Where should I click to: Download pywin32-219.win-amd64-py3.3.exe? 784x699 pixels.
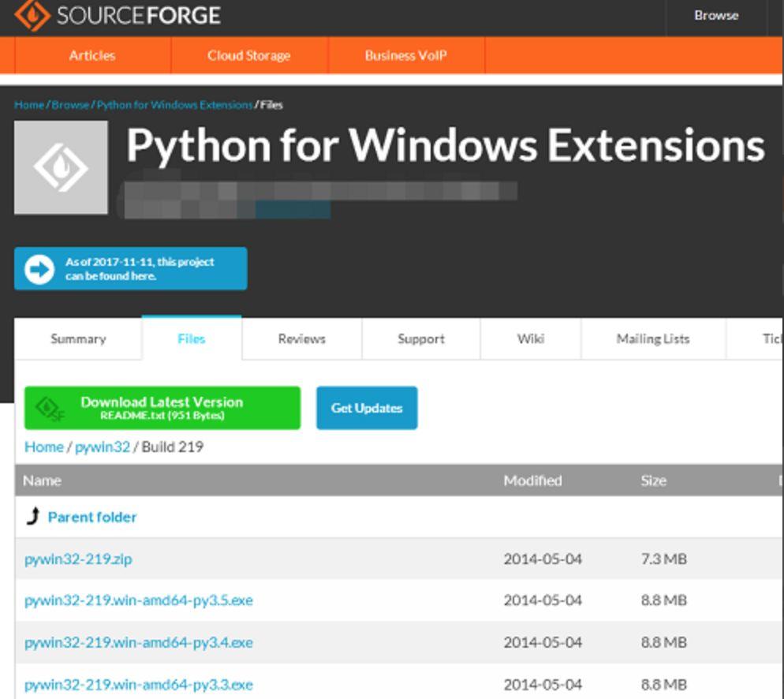click(139, 685)
